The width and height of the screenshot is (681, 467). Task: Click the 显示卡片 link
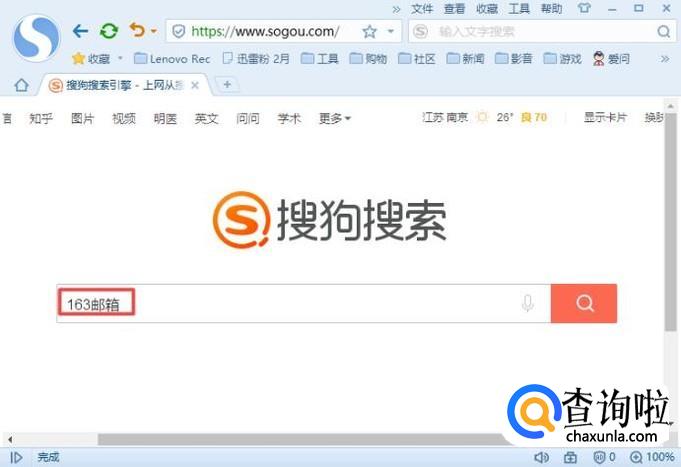(605, 117)
